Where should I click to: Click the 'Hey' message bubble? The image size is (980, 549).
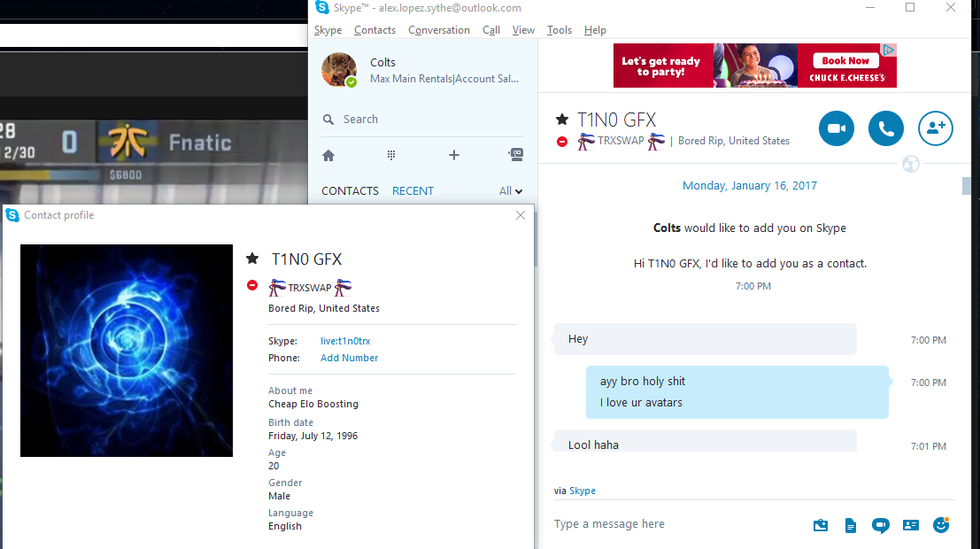tap(705, 339)
